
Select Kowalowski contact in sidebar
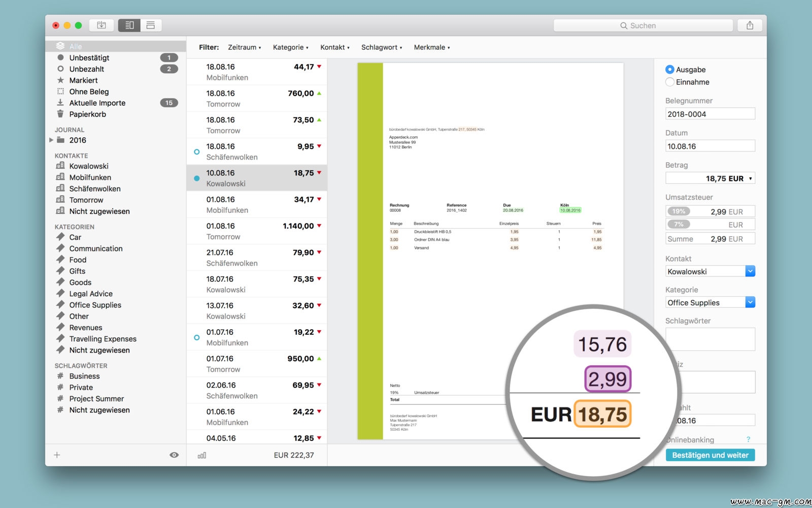[x=116, y=166]
